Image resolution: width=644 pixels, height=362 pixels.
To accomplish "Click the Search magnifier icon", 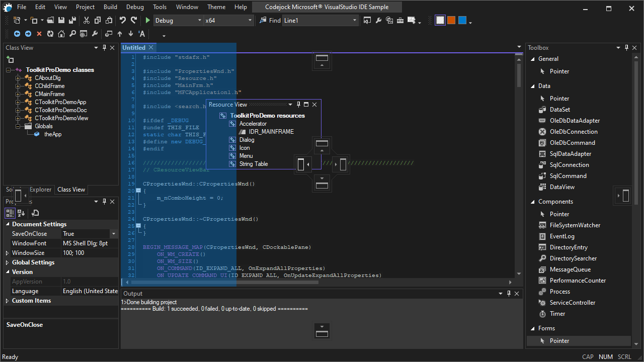I will point(72,34).
